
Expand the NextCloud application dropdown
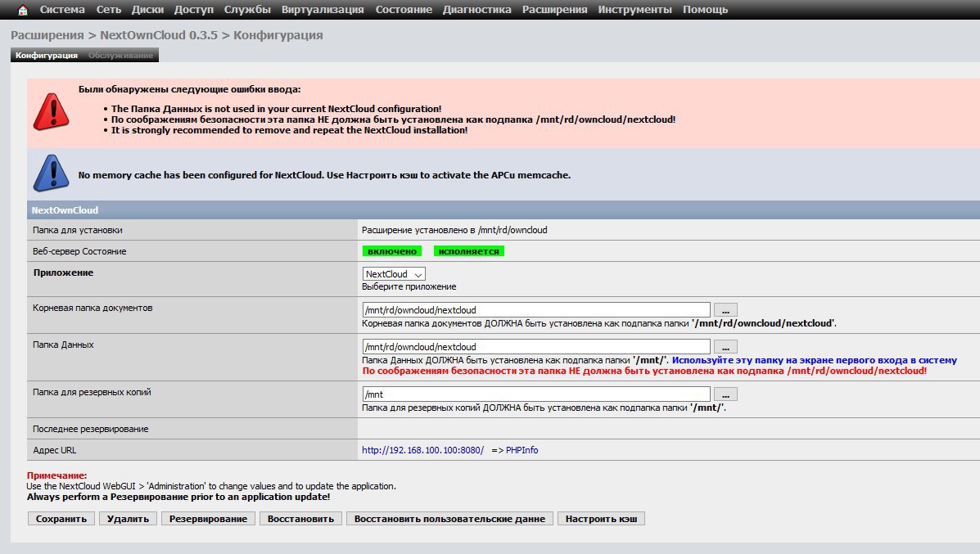[395, 273]
